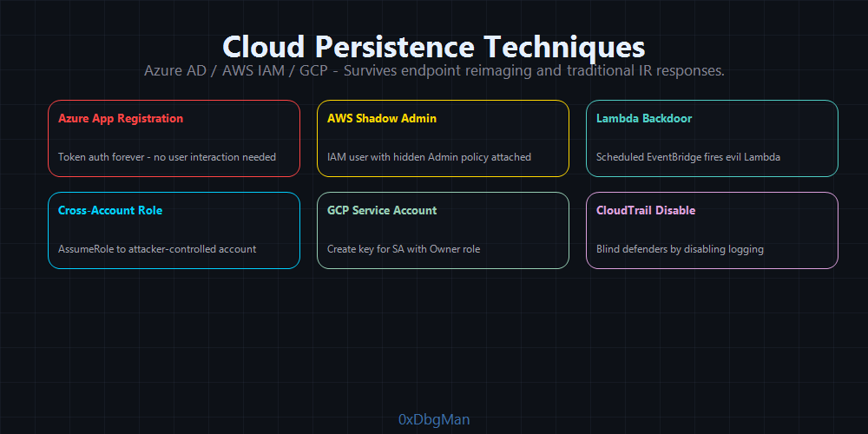Screen dimensions: 868x434
Task: Open the CloudTrail Disable card title
Action: coord(646,210)
